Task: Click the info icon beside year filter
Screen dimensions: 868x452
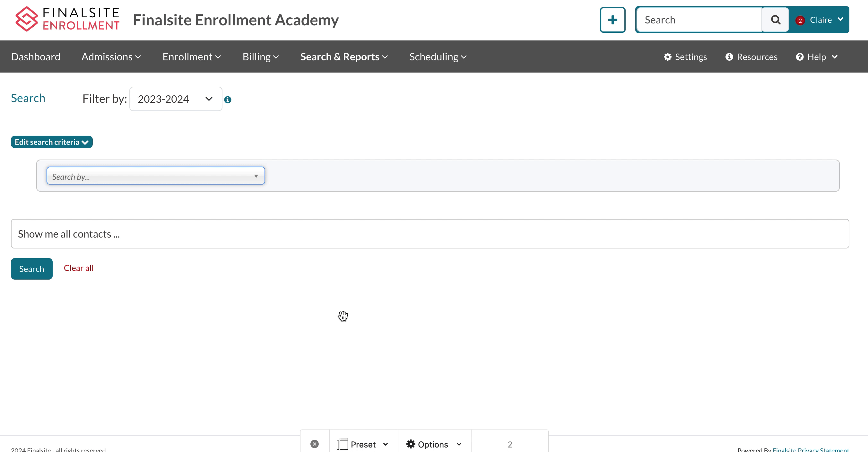Action: click(x=228, y=100)
